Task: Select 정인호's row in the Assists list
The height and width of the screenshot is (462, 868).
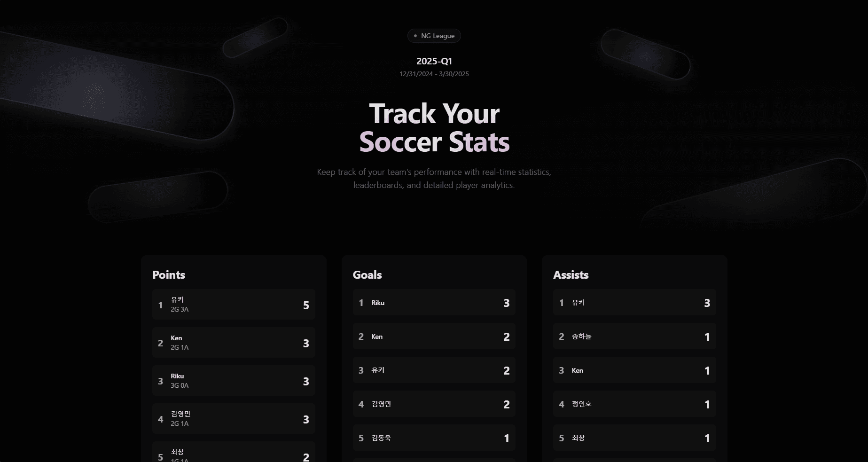Action: (x=634, y=404)
